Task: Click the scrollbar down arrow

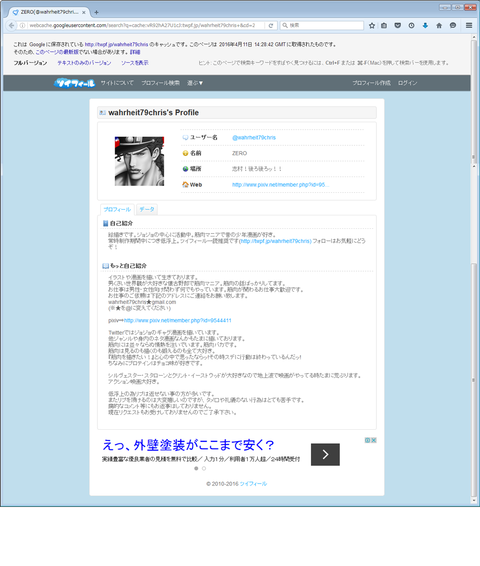Action: tap(474, 501)
